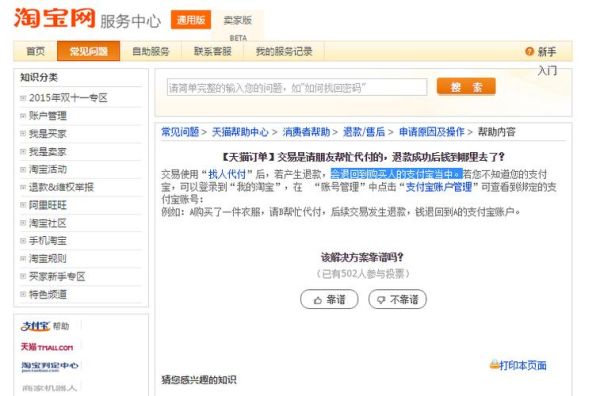
Task: Expand the 我是买家 category
Action: tap(23, 134)
